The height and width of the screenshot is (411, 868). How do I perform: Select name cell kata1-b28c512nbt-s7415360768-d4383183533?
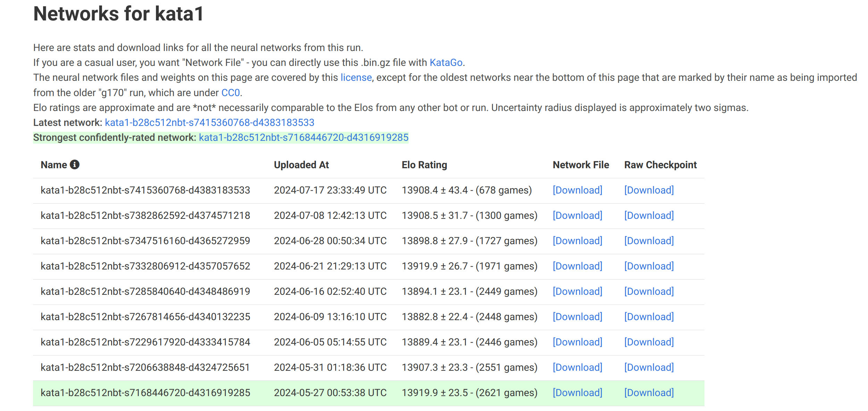145,190
